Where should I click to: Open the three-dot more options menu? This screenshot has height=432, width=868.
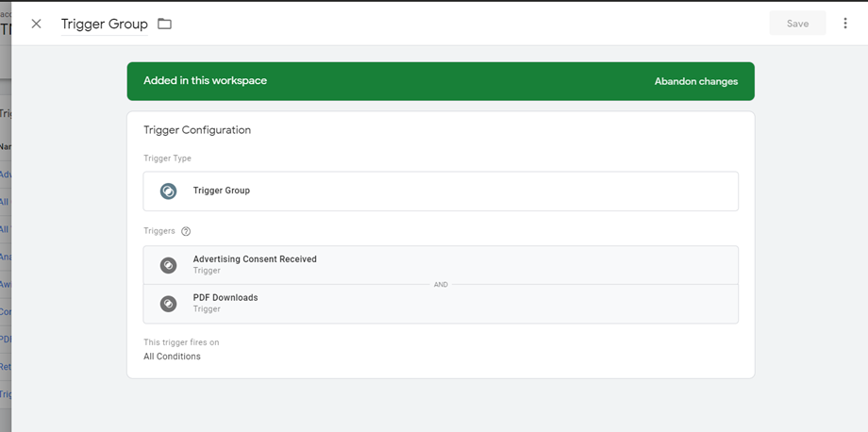[x=844, y=24]
